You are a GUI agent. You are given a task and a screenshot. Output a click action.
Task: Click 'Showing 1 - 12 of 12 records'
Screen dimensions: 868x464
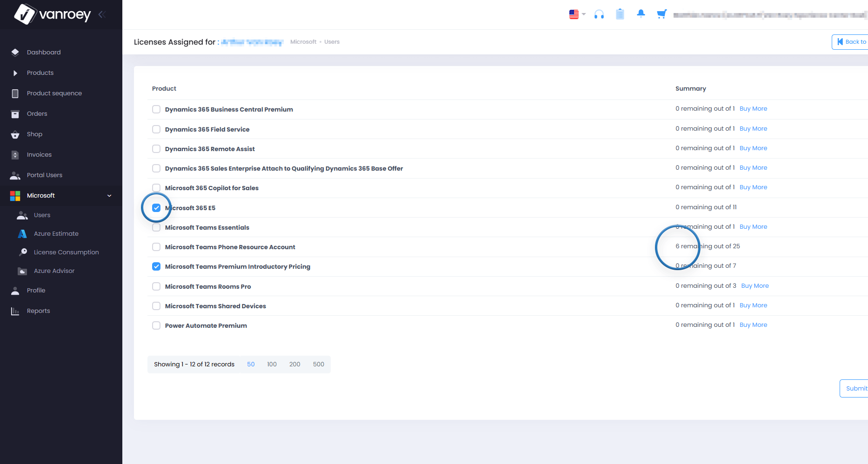(194, 365)
